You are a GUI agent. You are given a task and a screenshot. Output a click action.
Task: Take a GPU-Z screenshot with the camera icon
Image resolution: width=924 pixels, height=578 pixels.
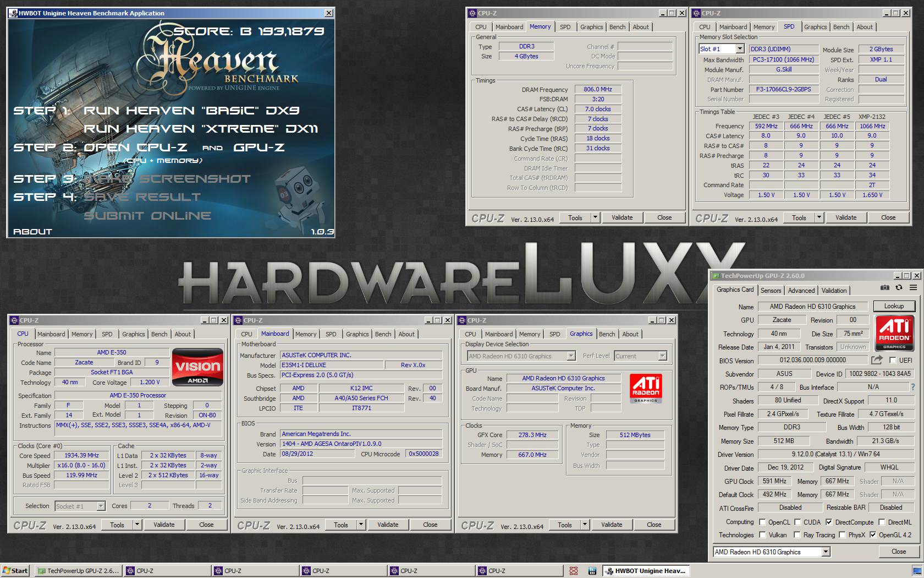coord(884,288)
